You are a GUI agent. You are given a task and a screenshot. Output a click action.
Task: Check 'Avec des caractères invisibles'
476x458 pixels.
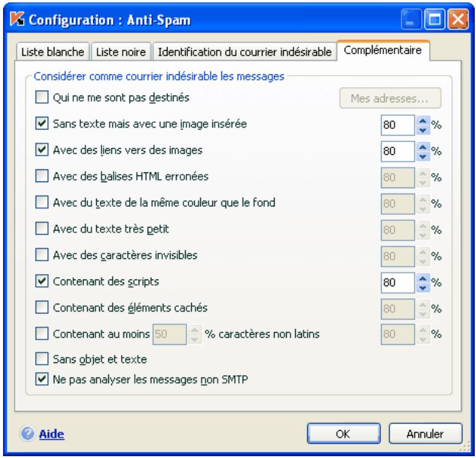(x=42, y=254)
